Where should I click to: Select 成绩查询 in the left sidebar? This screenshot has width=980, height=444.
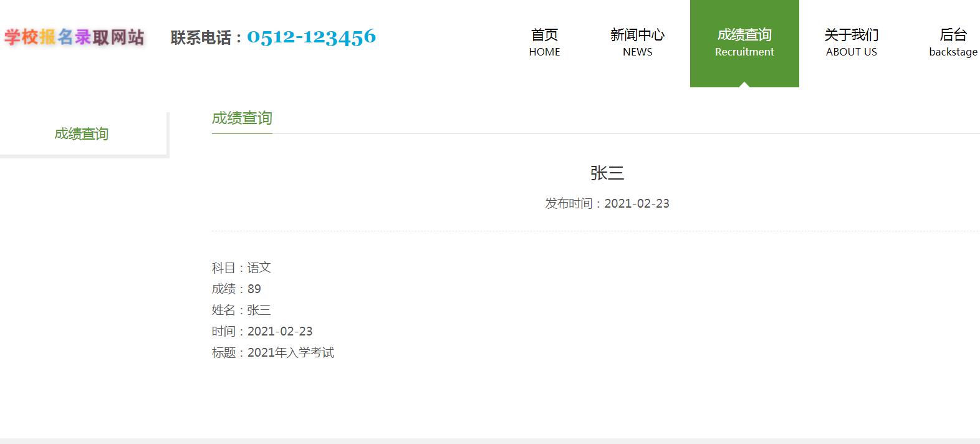81,133
